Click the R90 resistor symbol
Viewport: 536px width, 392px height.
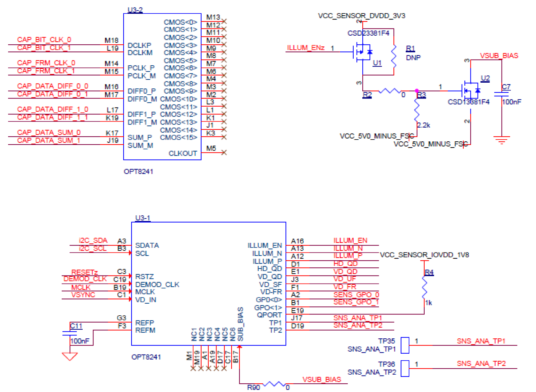(x=274, y=384)
